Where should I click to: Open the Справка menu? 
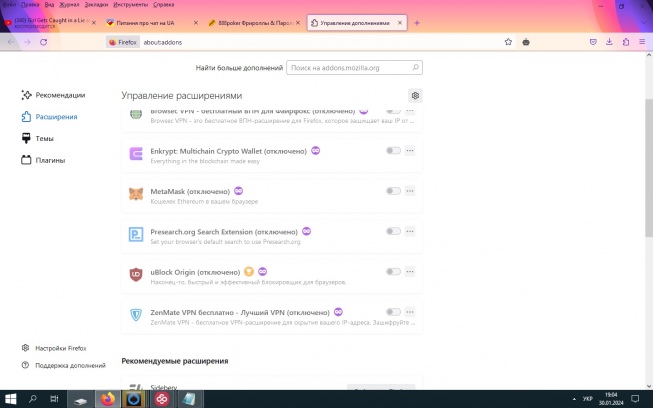[163, 5]
